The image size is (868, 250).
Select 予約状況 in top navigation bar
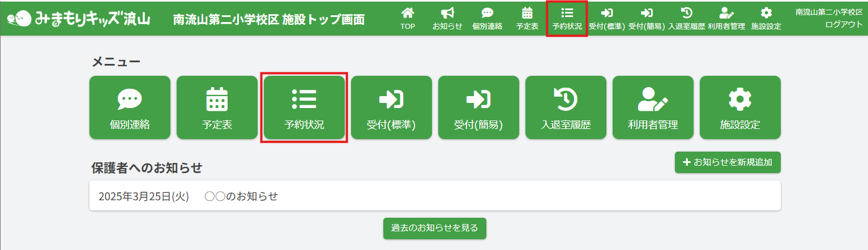click(567, 18)
